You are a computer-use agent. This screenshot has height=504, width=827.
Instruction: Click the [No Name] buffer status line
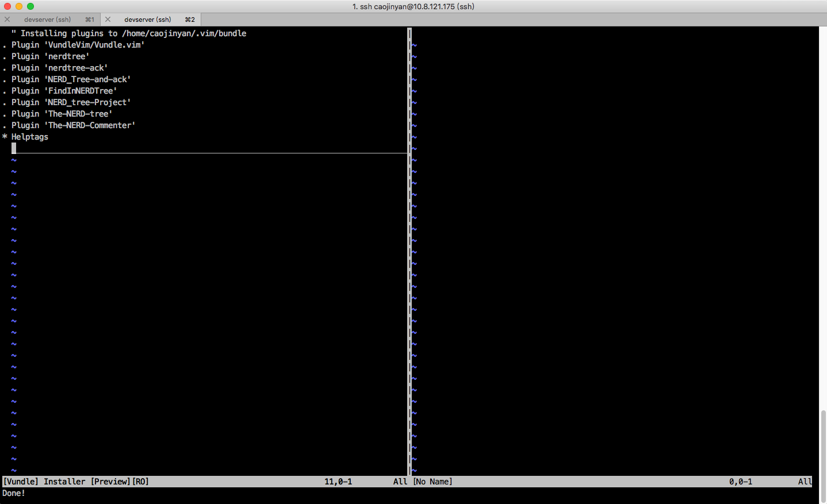coord(433,482)
